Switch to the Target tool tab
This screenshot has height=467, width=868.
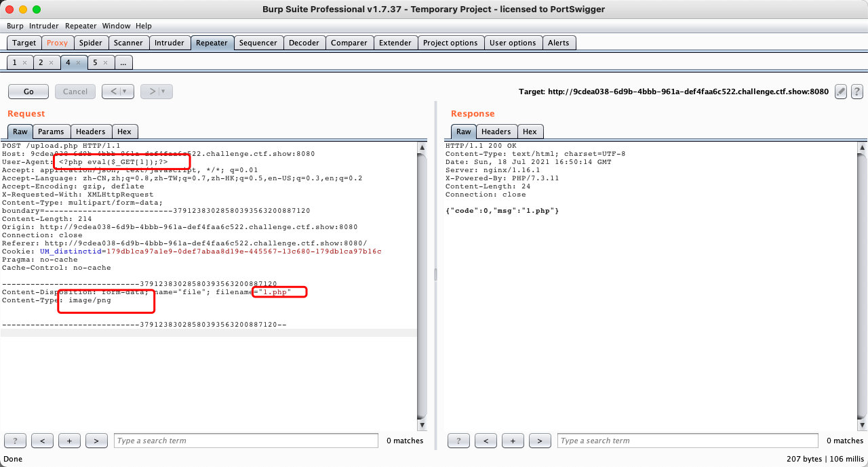point(24,43)
